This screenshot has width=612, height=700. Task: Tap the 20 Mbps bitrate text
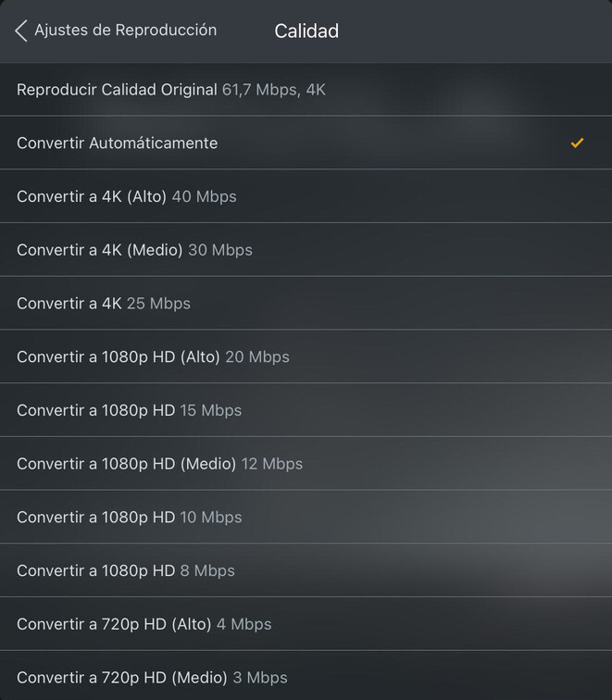pos(257,356)
